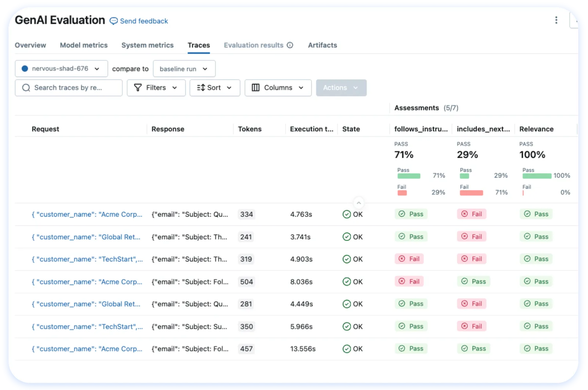The height and width of the screenshot is (390, 588).
Task: Open the nervous-shad-676 run dropdown
Action: click(x=61, y=69)
